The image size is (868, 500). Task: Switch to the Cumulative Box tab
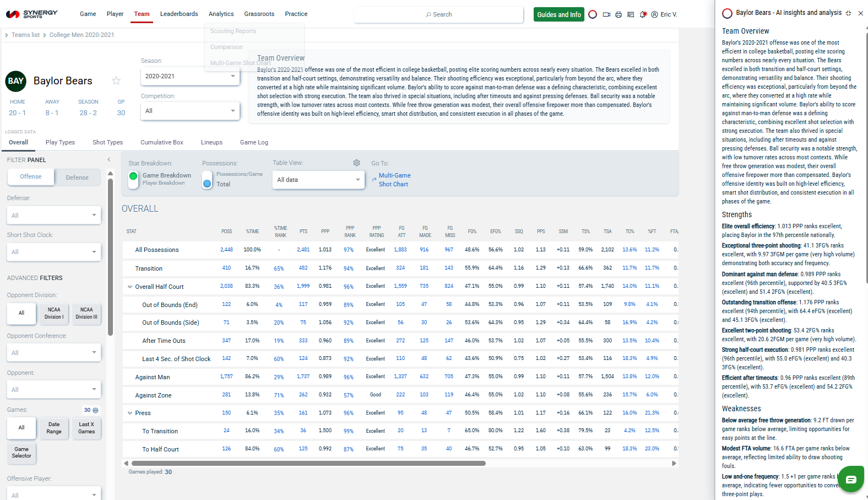[162, 142]
